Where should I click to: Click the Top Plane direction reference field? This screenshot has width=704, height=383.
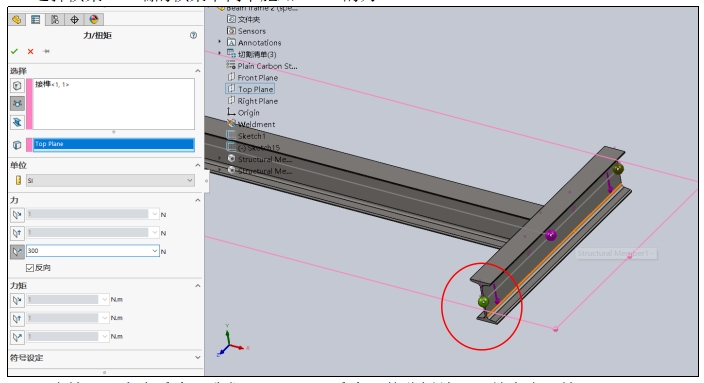114,144
